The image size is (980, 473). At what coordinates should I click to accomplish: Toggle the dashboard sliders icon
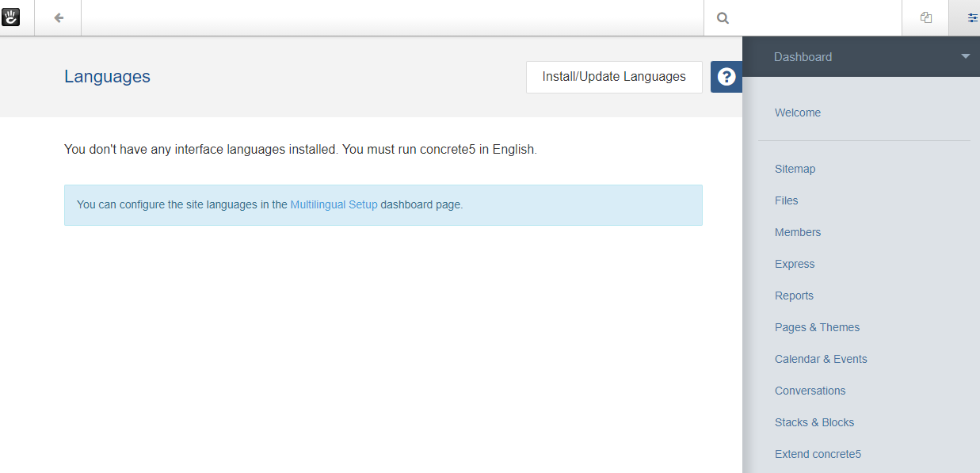pyautogui.click(x=973, y=18)
